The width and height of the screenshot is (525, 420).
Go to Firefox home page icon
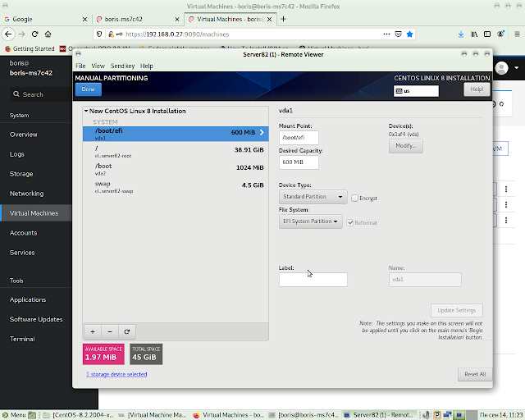[48, 34]
